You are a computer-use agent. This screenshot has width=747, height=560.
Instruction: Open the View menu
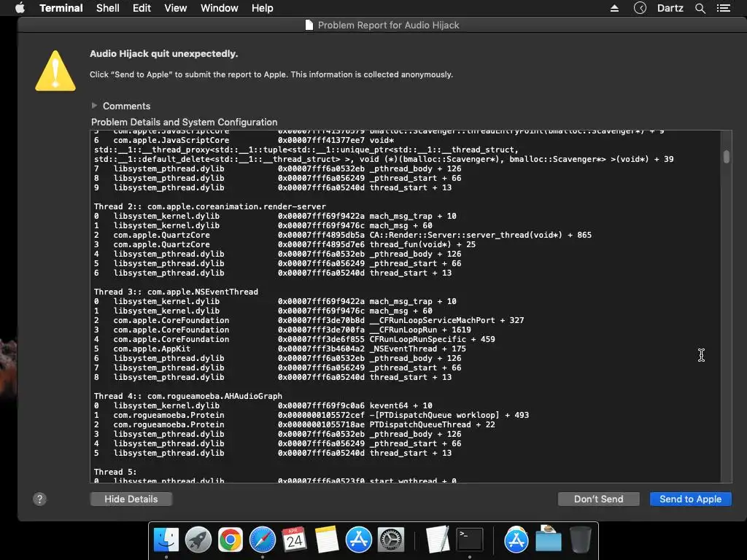point(175,8)
